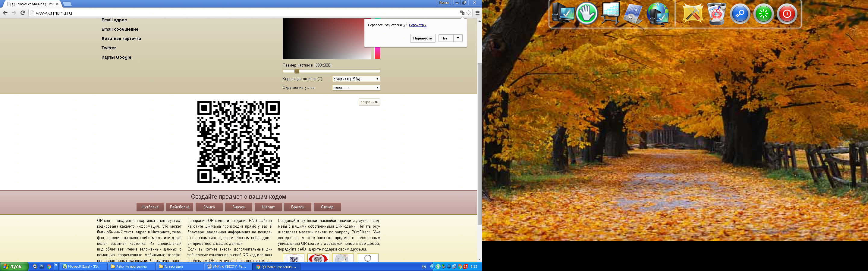Click the translate icon in the address bar
The image size is (868, 271).
[462, 13]
